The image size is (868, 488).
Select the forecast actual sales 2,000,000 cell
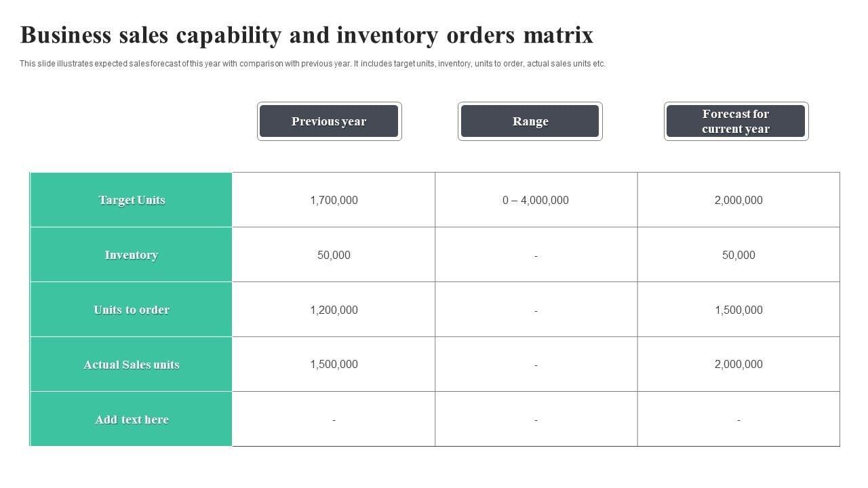pos(738,364)
